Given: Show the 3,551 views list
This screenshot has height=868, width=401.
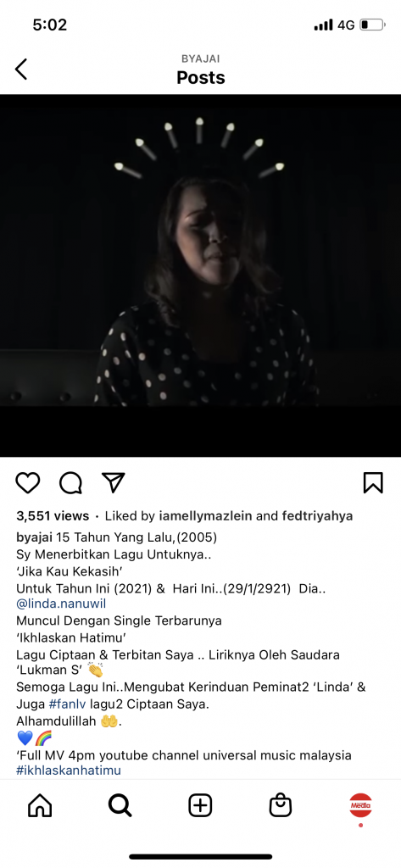Looking at the screenshot, I should point(53,516).
